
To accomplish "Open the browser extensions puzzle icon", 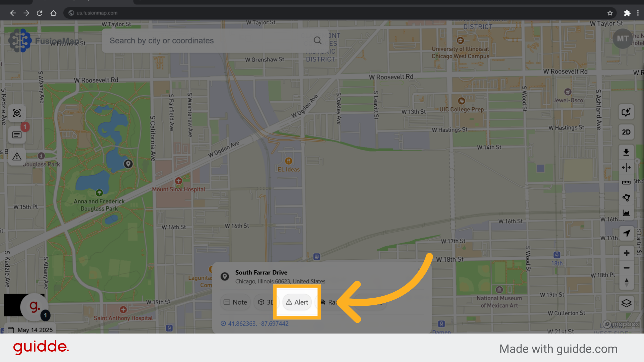I will point(627,13).
